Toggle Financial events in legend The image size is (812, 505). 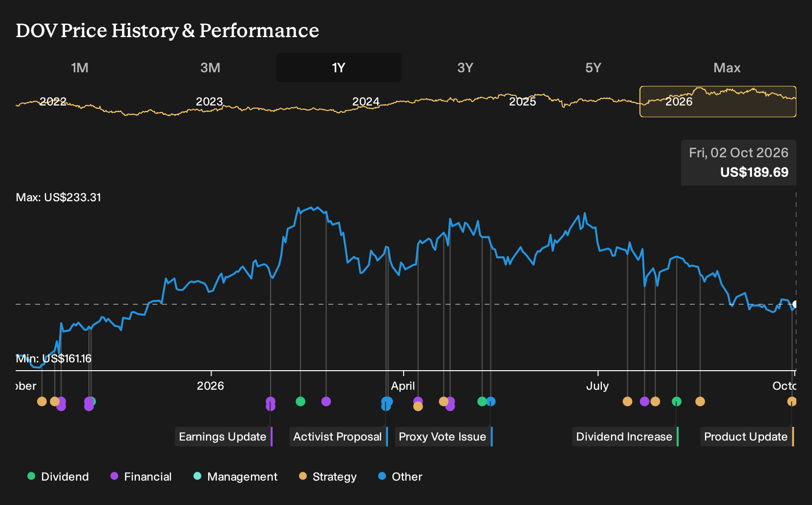click(141, 477)
